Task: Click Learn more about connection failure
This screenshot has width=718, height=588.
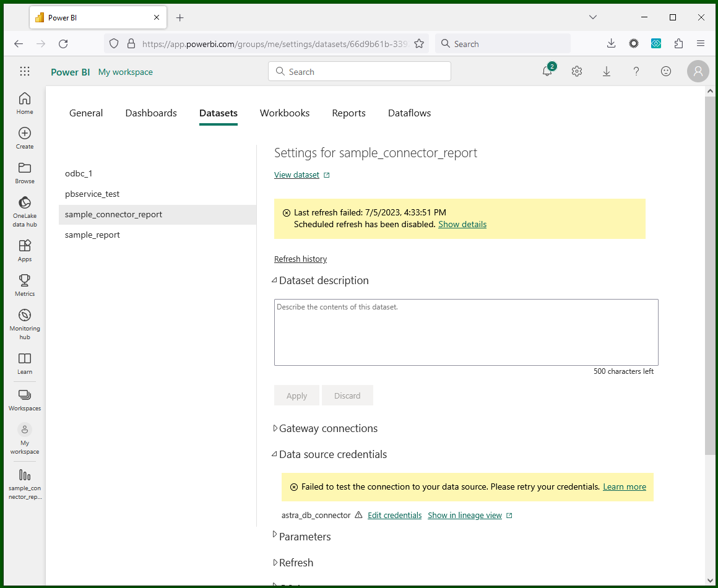Action: point(625,486)
